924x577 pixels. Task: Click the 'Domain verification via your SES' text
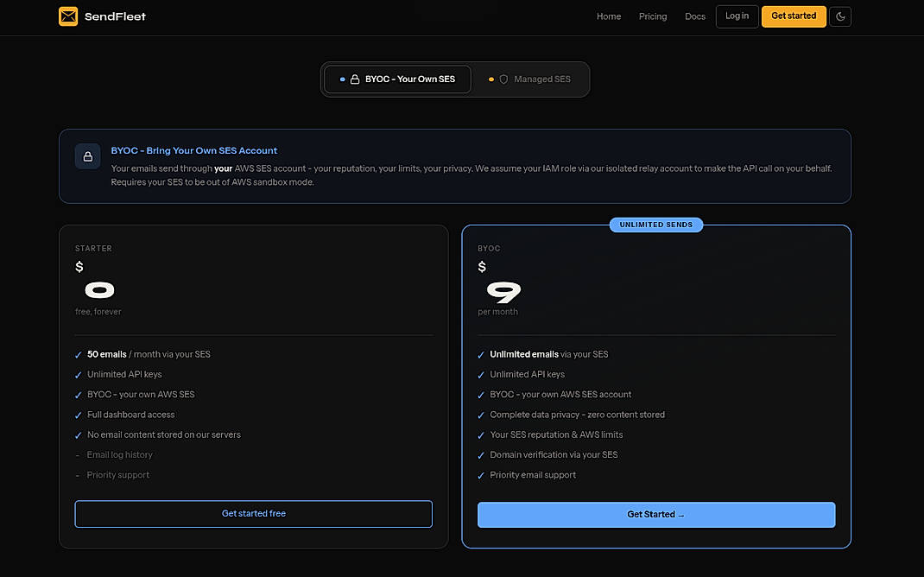tap(554, 454)
